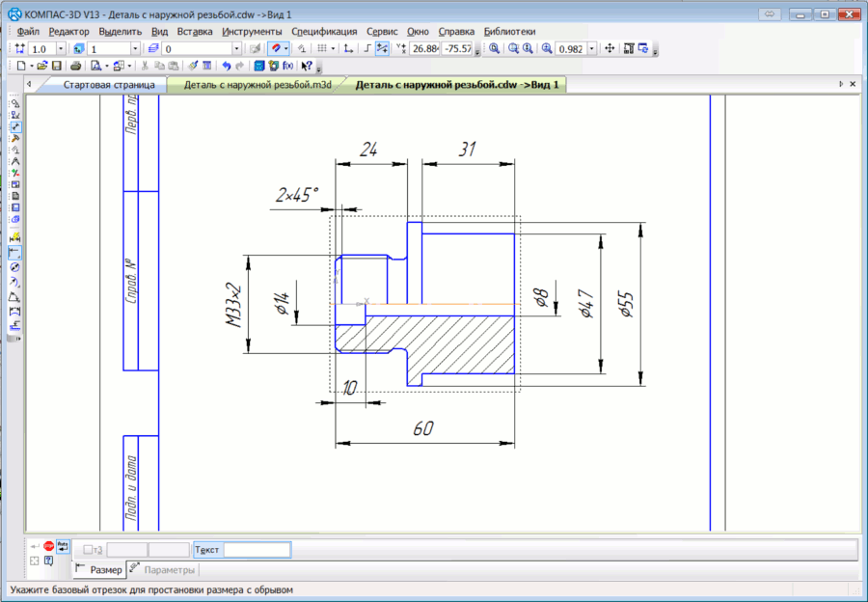Activate the What's This help pointer

[307, 66]
